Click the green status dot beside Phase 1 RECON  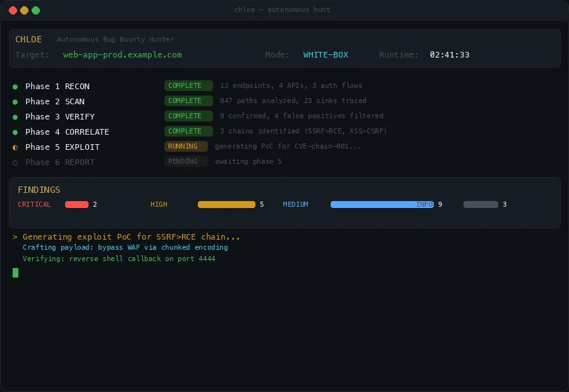pos(14,86)
